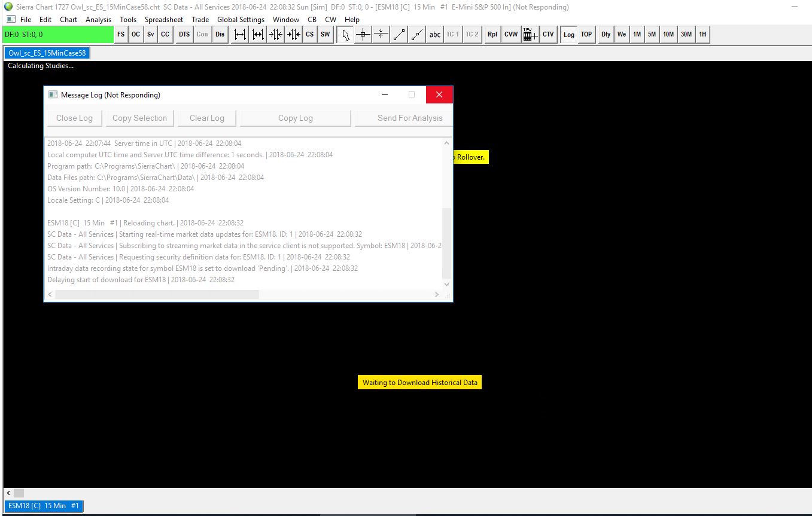Click the OC toolbar button
The height and width of the screenshot is (516, 812).
tap(136, 35)
